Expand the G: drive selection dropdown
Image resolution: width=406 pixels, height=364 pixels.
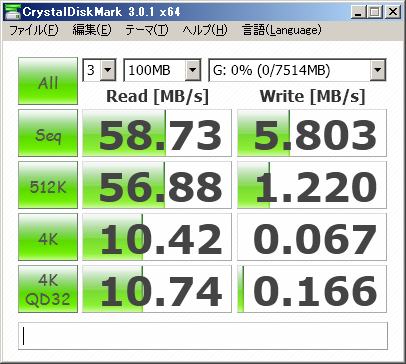coord(378,70)
